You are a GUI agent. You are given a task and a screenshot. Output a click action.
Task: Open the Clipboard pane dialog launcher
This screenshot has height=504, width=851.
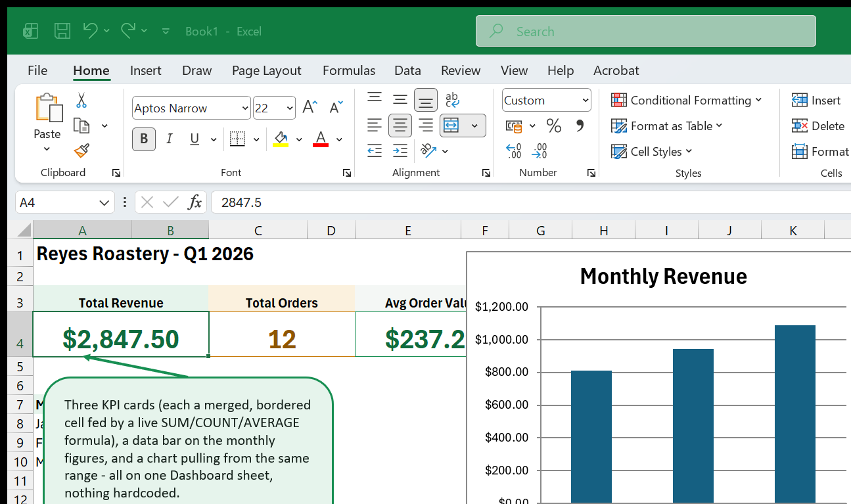[116, 173]
